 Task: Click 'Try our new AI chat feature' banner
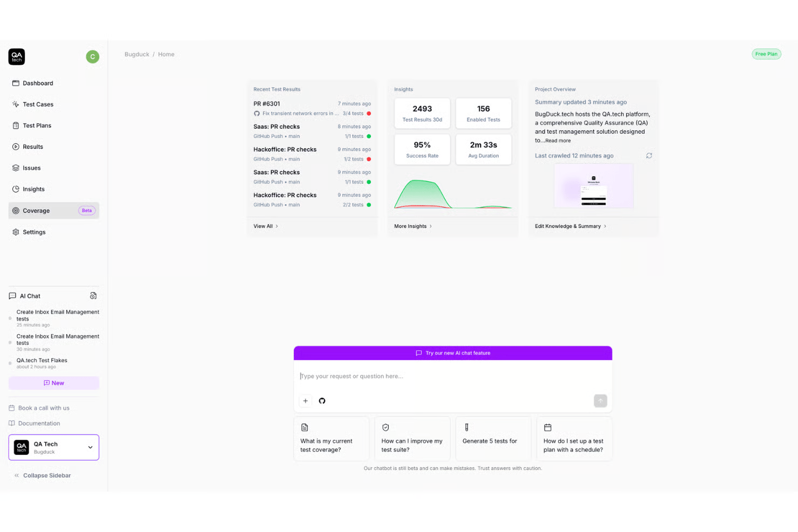click(453, 353)
